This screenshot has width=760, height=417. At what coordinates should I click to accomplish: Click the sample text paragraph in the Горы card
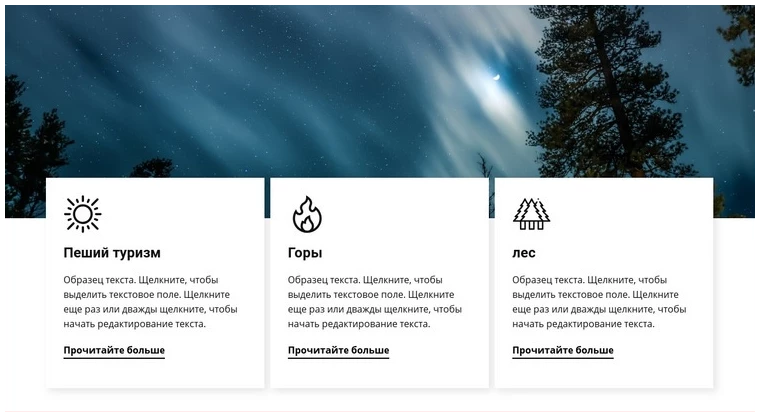[x=375, y=302]
